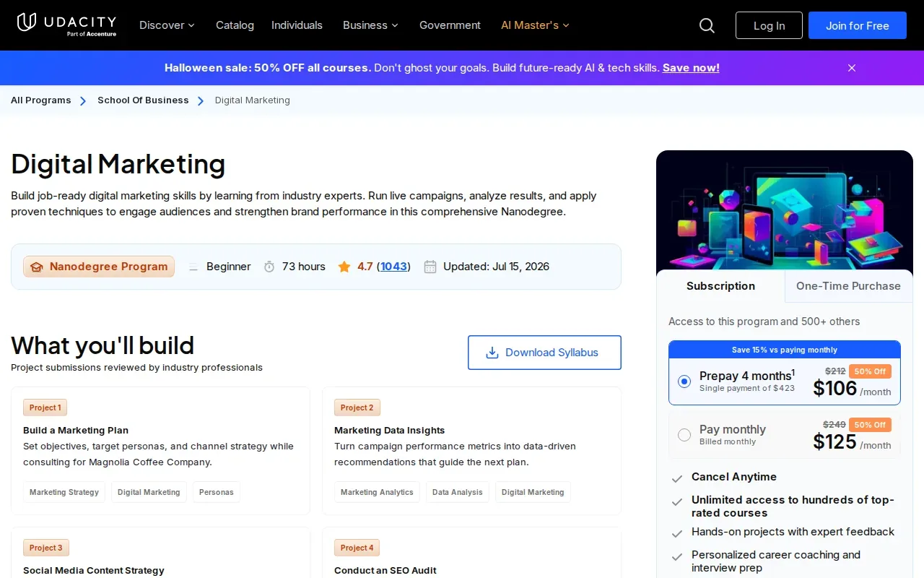
Task: Open the 1043 reviews link
Action: (393, 267)
